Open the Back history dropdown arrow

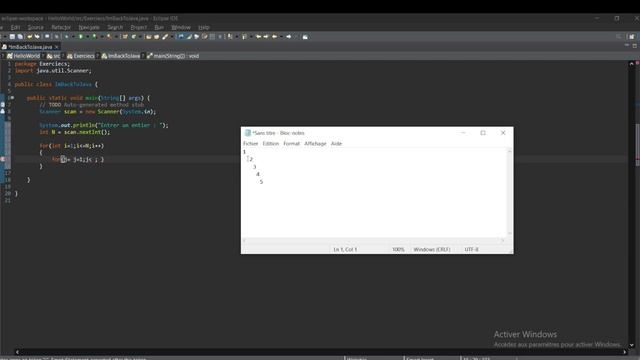pyautogui.click(x=281, y=37)
